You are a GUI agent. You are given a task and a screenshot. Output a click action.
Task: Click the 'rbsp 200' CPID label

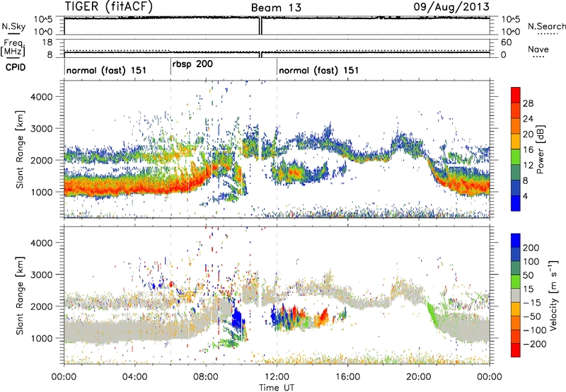[x=192, y=64]
